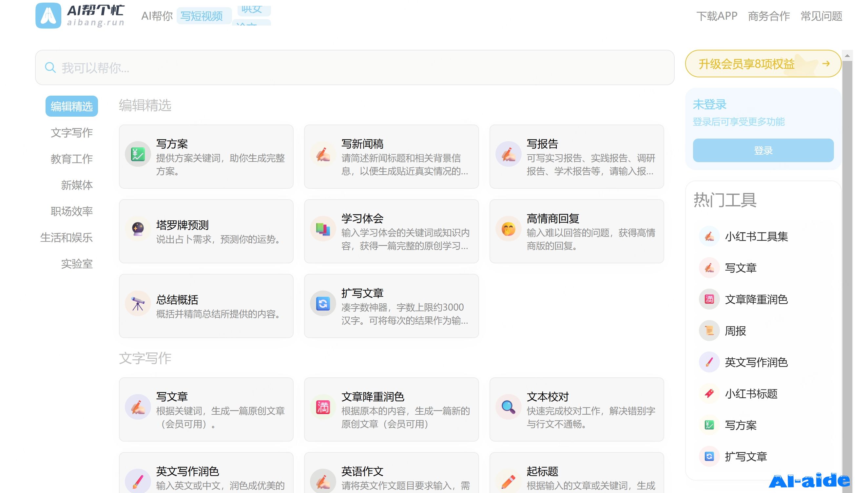
Task: Open the 写新闻稿 card title
Action: coord(362,144)
